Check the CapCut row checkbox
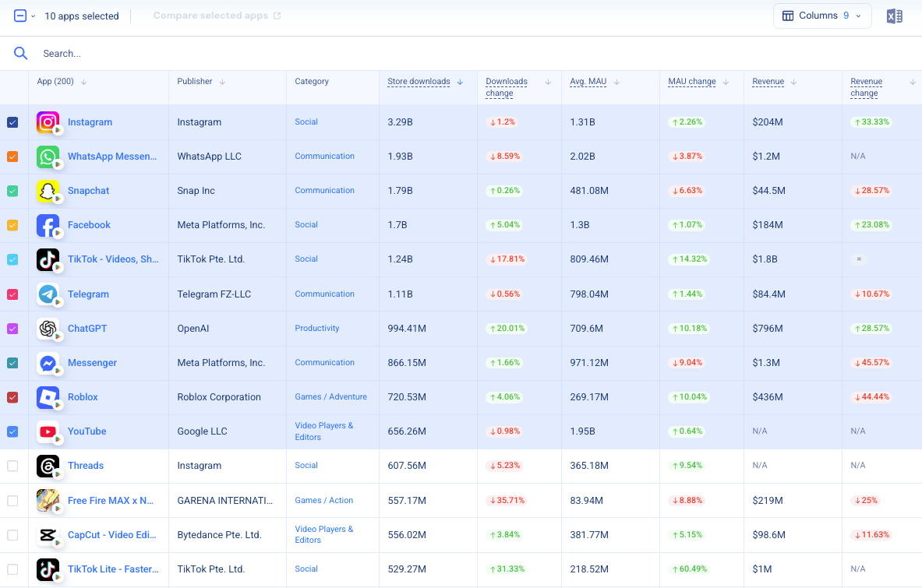 pos(12,535)
